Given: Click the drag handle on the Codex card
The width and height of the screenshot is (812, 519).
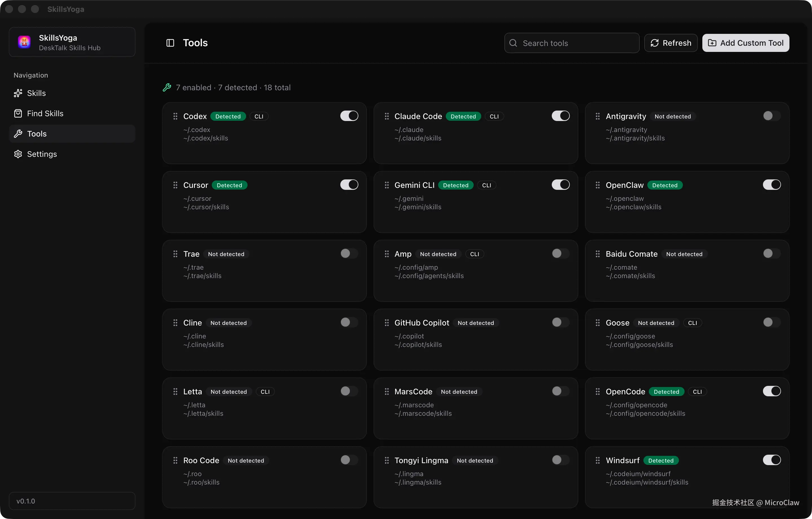Looking at the screenshot, I should [x=175, y=116].
